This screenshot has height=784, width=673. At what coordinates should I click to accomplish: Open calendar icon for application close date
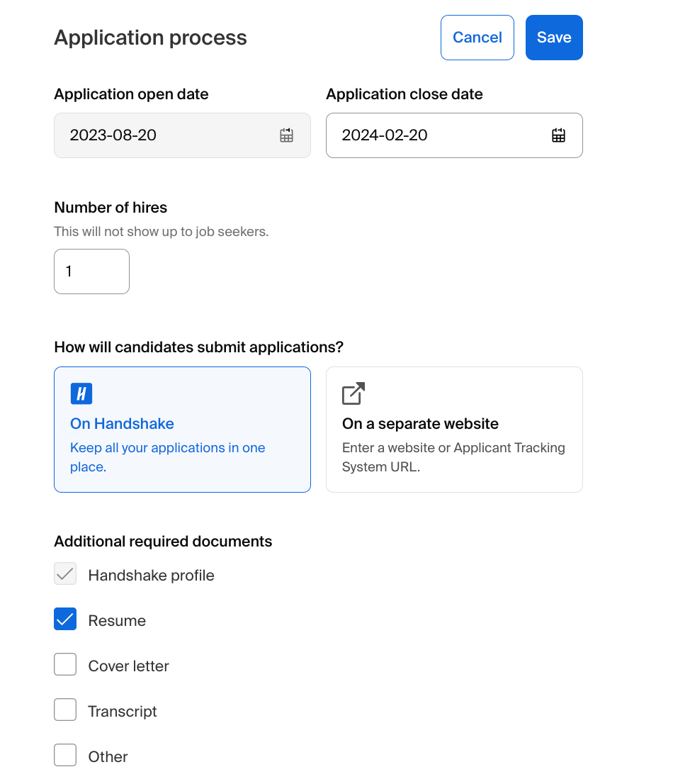[558, 135]
